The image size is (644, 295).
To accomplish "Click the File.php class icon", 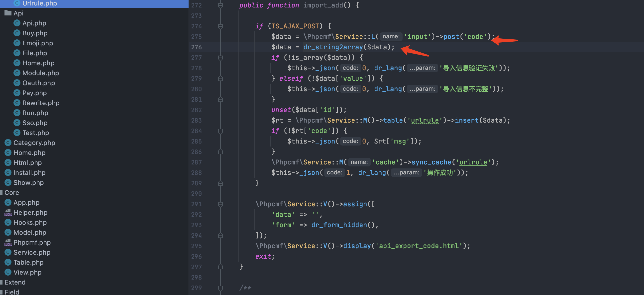I will pos(17,53).
